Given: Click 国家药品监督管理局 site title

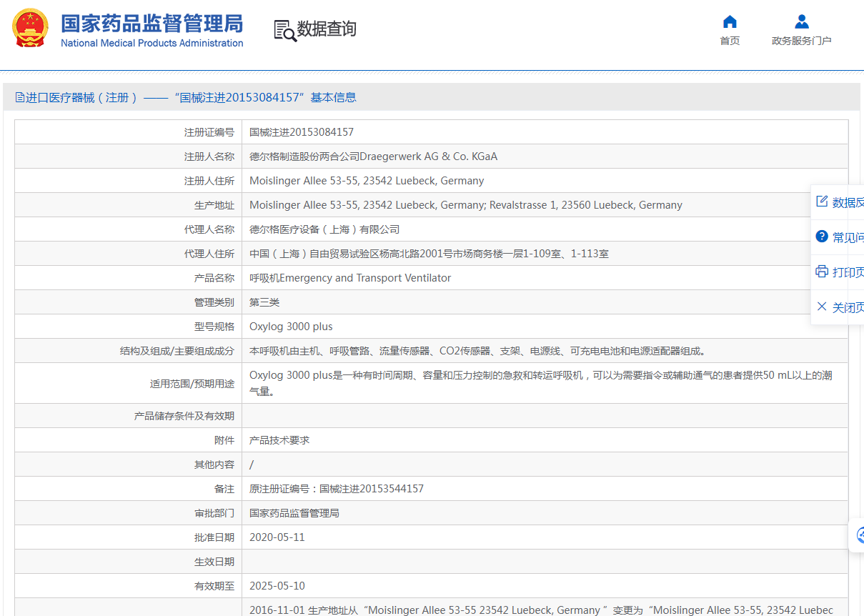Looking at the screenshot, I should click(x=152, y=23).
